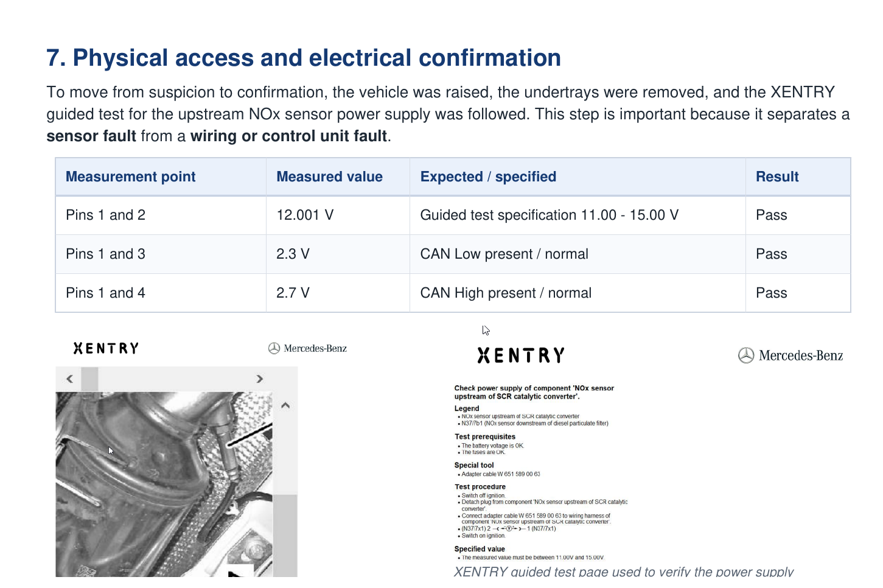Click the upward scroll chevron beside the underbody photo
Image resolution: width=883 pixels, height=588 pixels.
point(285,404)
